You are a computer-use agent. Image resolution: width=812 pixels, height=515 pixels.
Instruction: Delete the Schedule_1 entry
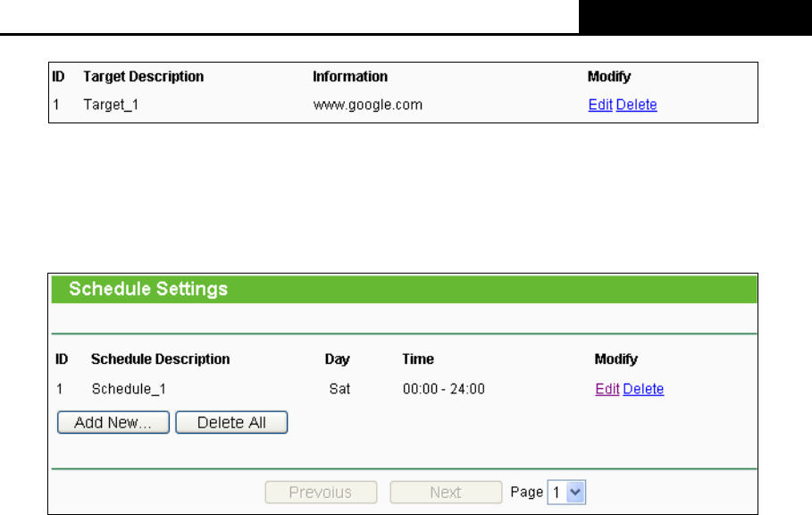click(643, 389)
